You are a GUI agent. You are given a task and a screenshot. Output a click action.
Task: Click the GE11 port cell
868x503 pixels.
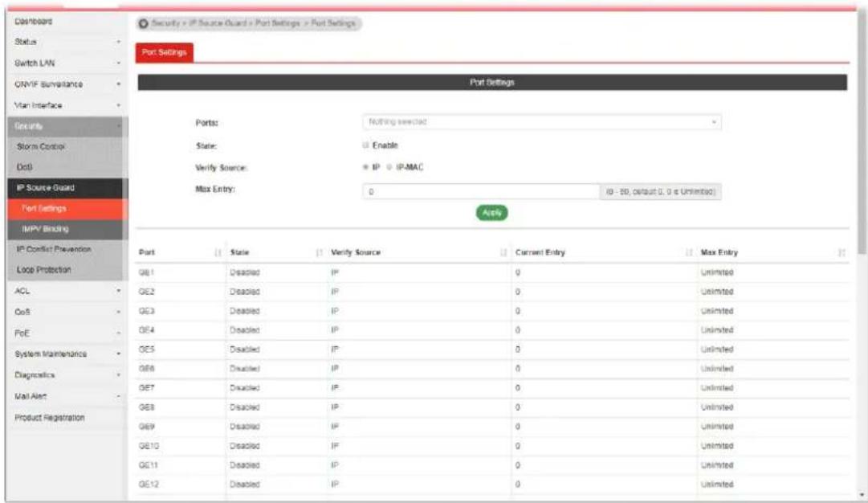(x=180, y=465)
